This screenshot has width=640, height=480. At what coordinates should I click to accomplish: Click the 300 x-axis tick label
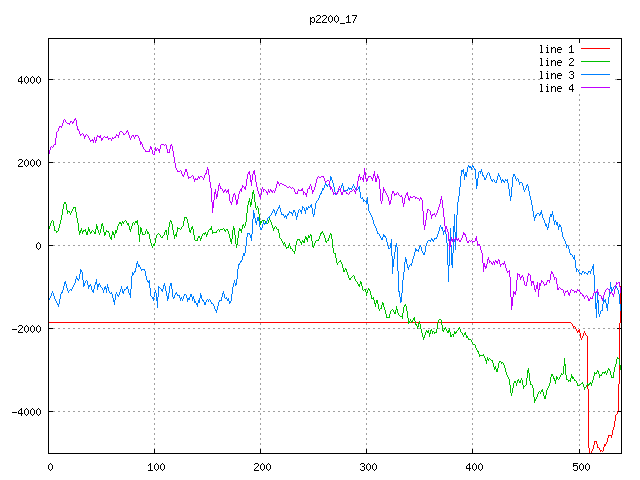pyautogui.click(x=367, y=466)
